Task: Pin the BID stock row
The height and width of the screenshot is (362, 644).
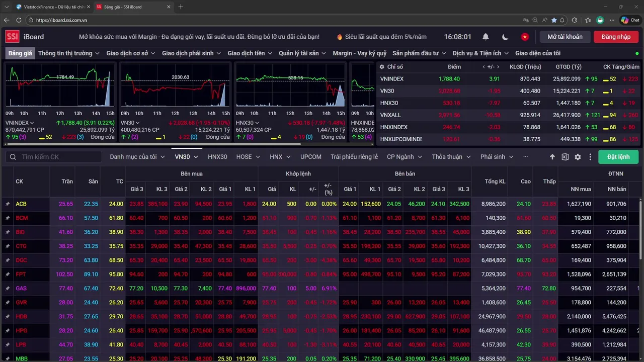Action: 8,232
